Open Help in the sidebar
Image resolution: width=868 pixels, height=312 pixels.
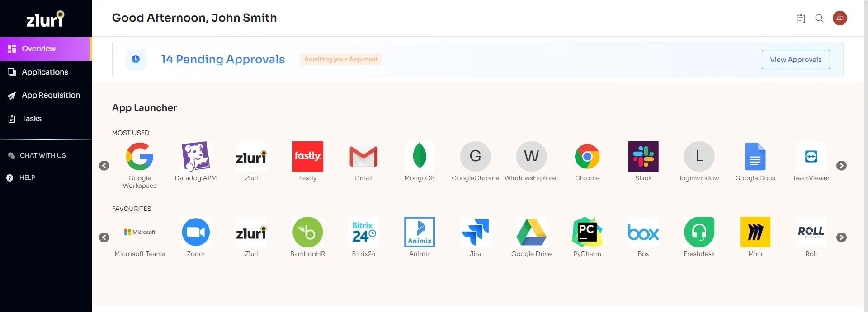(21, 177)
